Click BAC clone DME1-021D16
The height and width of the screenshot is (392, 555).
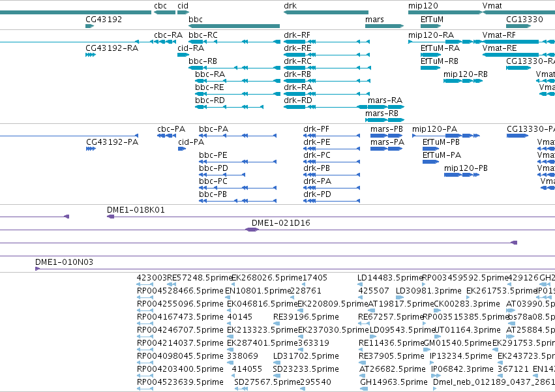[252, 230]
